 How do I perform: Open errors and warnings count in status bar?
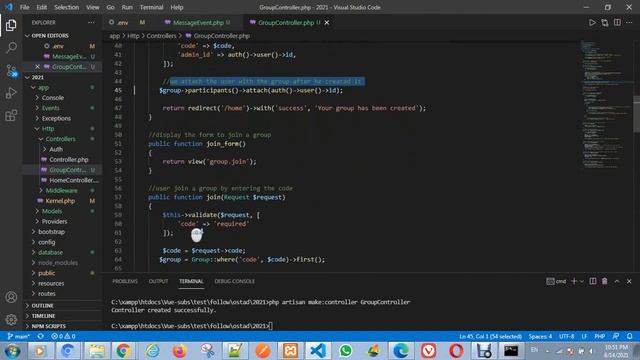click(63, 336)
